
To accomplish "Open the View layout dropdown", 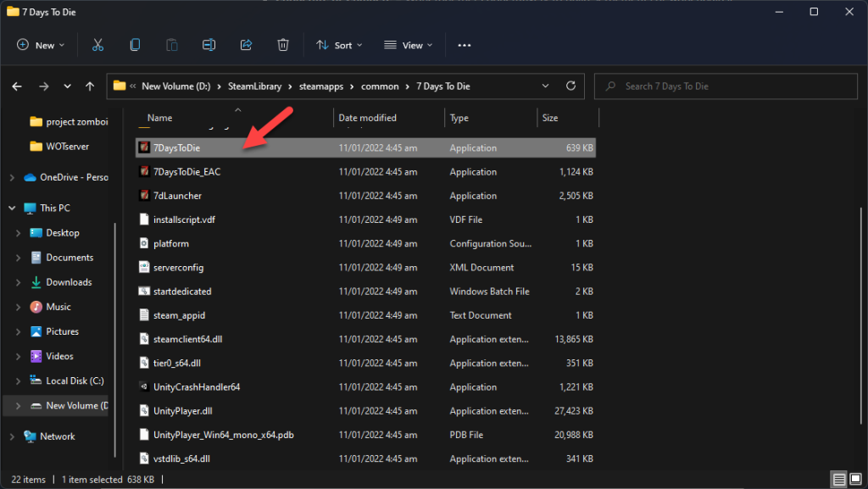I will click(x=409, y=46).
